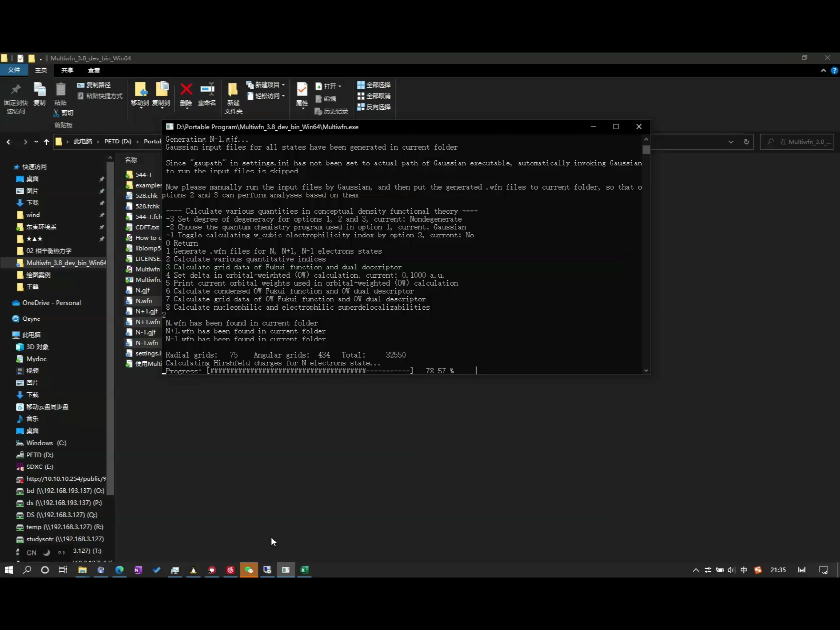Select the N-1.wfn file
The width and height of the screenshot is (840, 630).
tap(142, 343)
